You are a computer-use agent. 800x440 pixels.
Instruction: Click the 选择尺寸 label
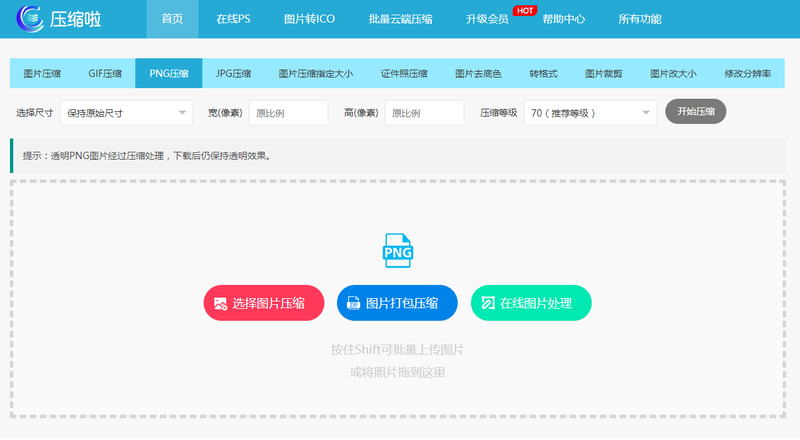(35, 113)
